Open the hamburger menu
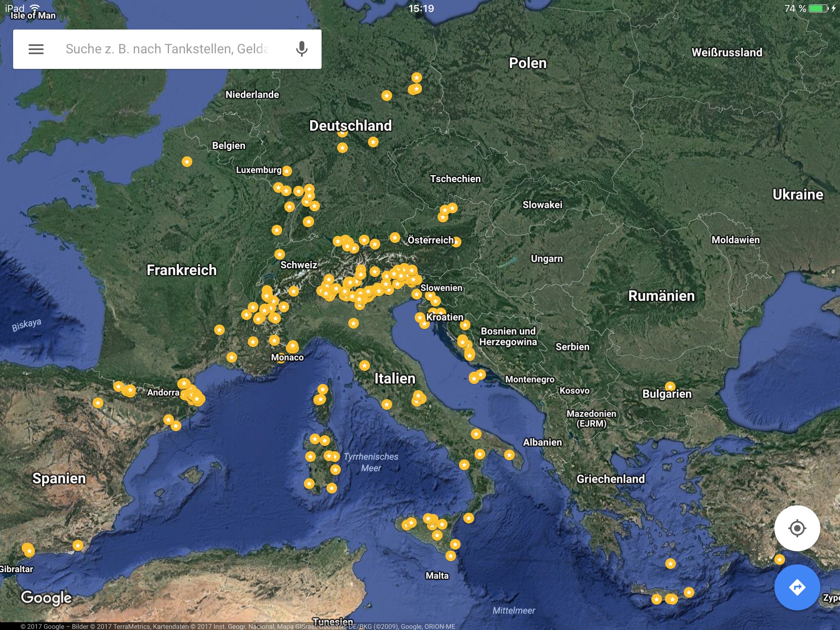 click(36, 49)
